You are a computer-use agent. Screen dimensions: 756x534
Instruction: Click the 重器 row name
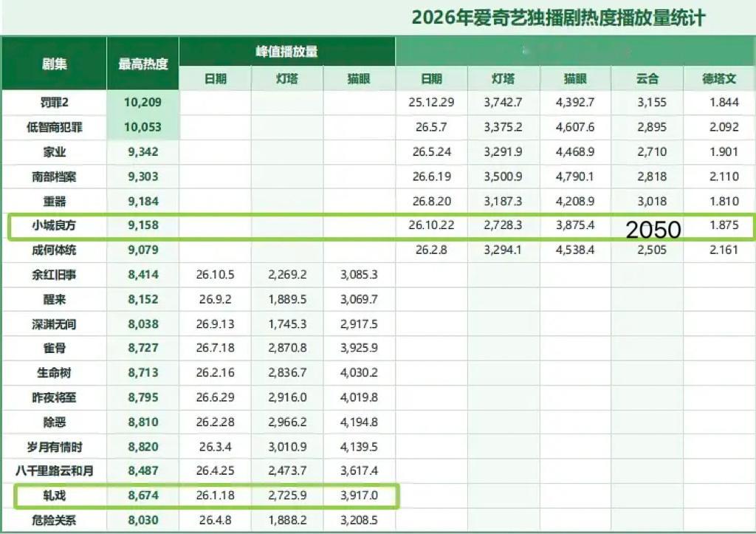(x=54, y=201)
